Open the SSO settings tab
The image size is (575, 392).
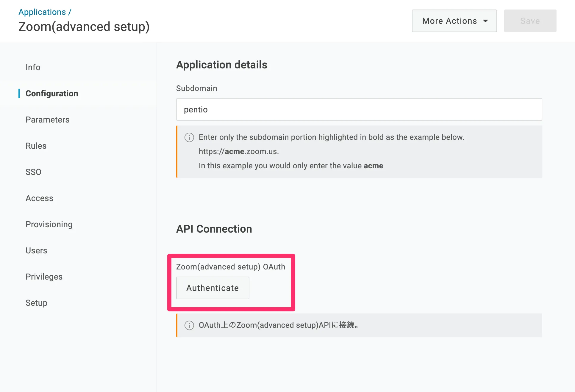(33, 172)
